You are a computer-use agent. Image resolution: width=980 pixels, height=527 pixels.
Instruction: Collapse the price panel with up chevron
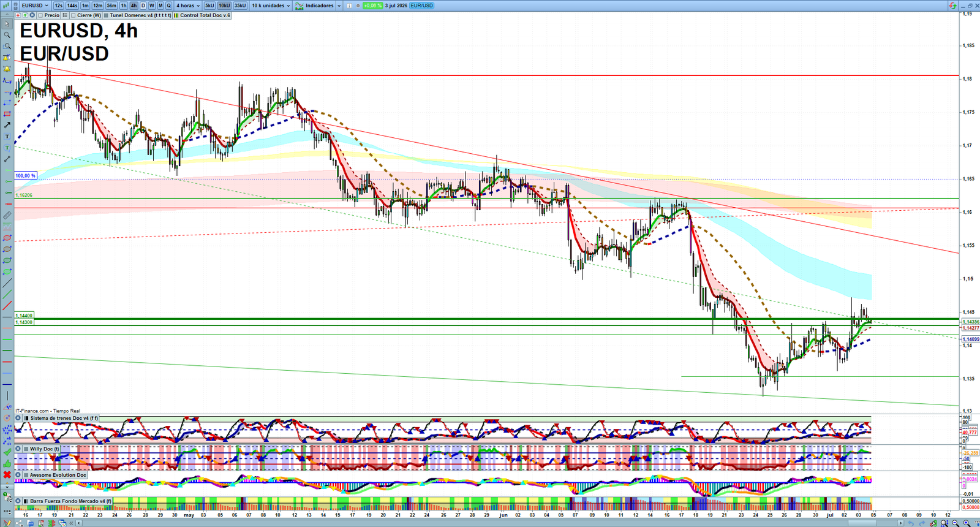tap(7, 15)
